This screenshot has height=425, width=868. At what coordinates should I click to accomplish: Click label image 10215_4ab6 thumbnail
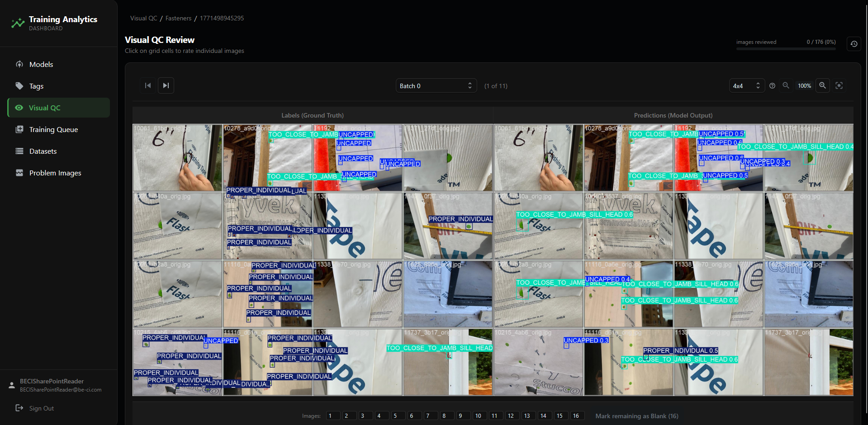[178, 362]
